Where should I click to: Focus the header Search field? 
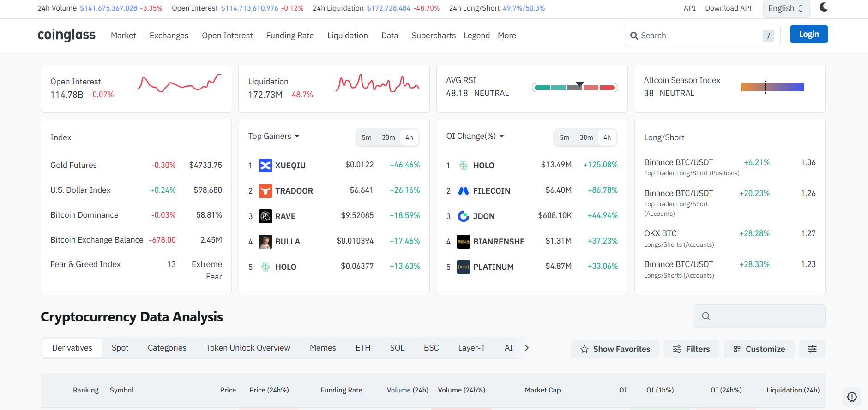702,36
